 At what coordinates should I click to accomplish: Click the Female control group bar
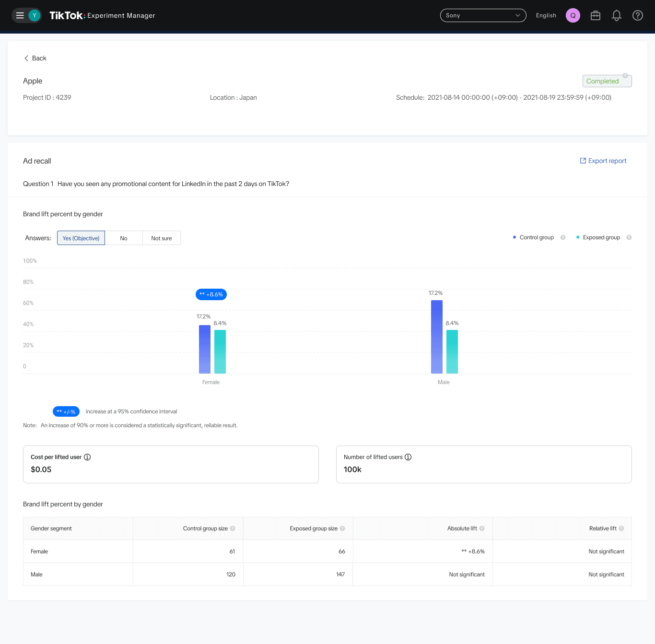pyautogui.click(x=205, y=349)
